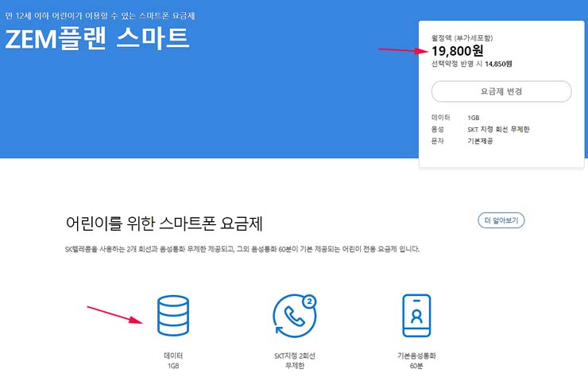The height and width of the screenshot is (385, 588).
Task: Click the SKT designated two-lines phone icon
Action: [295, 316]
